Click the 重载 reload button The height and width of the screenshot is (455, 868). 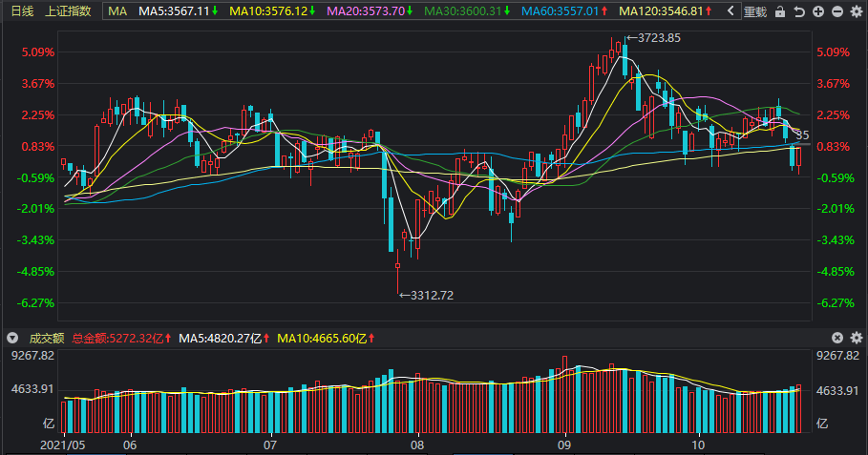pyautogui.click(x=755, y=11)
